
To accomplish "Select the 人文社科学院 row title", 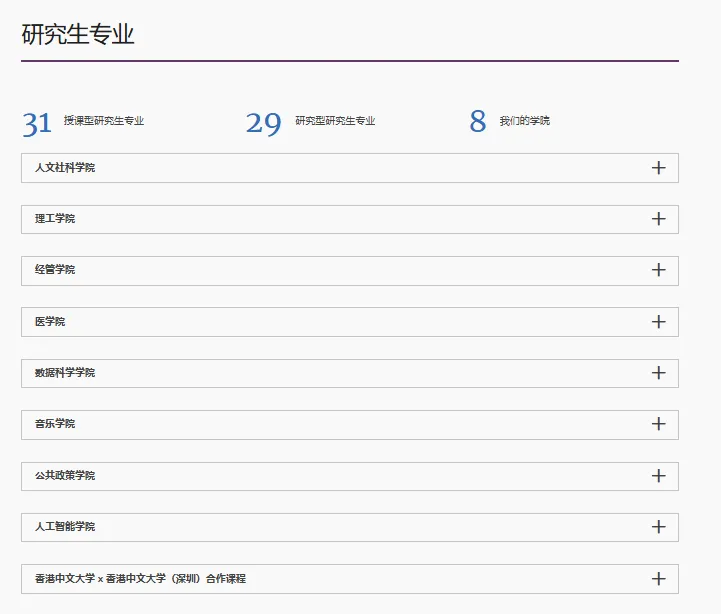I will click(x=65, y=168).
